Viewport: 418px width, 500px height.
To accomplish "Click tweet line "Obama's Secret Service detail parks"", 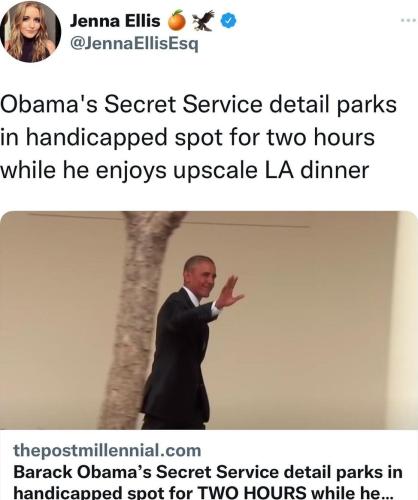I will click(199, 104).
